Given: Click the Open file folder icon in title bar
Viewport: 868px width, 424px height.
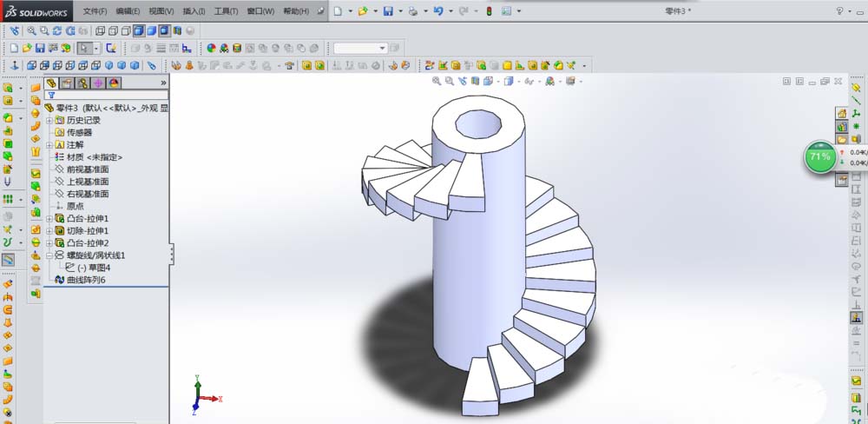Looking at the screenshot, I should click(x=363, y=11).
